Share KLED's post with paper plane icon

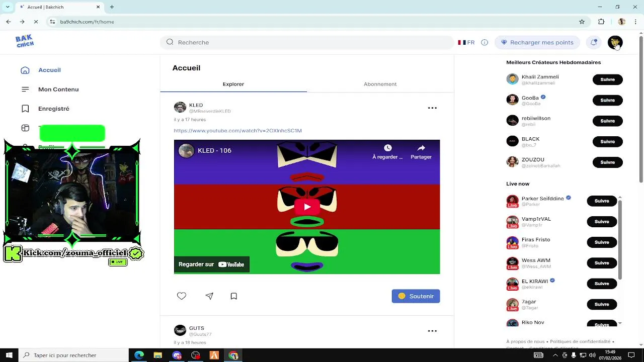pyautogui.click(x=209, y=296)
